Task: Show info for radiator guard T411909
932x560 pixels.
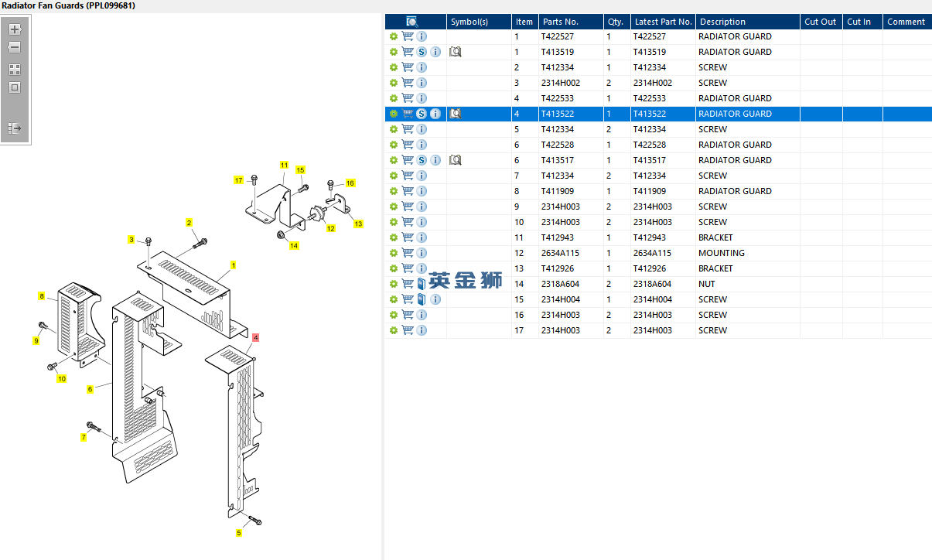Action: (422, 191)
